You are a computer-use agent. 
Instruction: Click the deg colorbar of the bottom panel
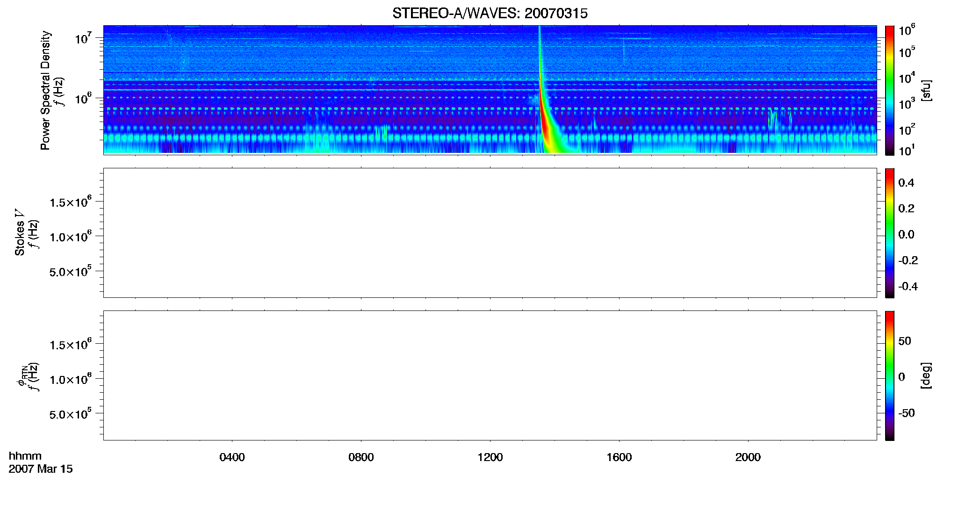[890, 375]
